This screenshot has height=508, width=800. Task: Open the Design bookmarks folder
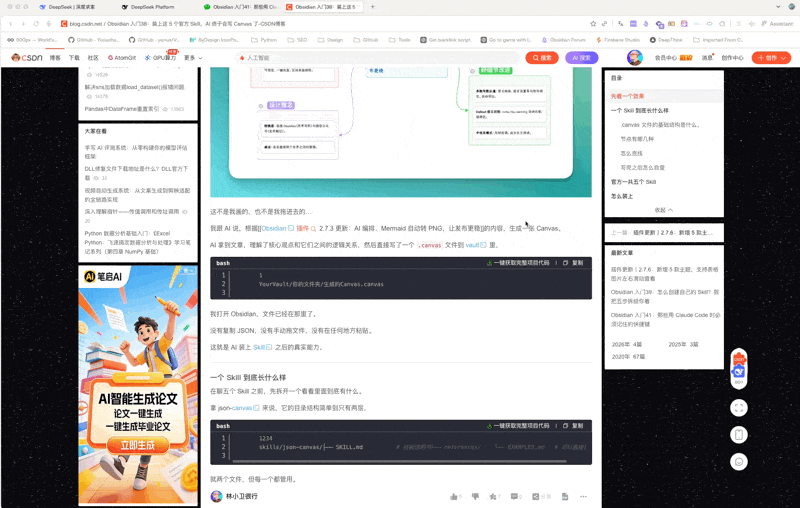click(x=330, y=40)
